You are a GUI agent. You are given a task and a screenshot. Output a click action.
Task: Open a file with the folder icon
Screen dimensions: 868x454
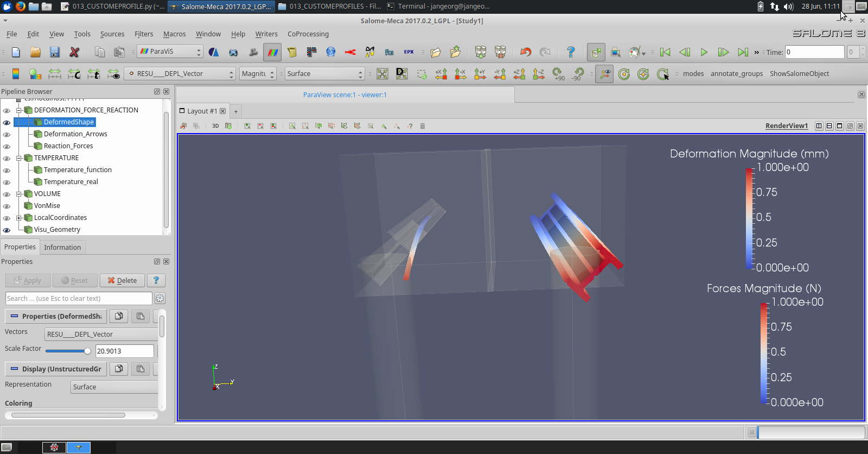pyautogui.click(x=35, y=52)
